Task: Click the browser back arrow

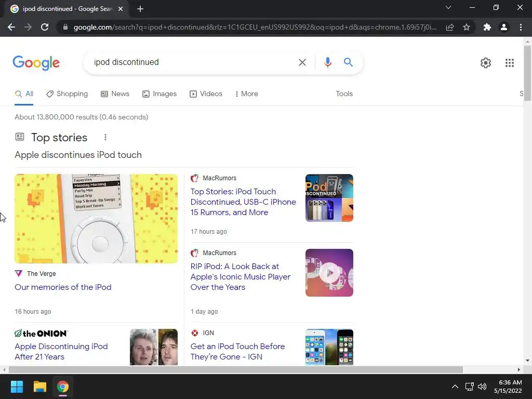Action: [x=11, y=27]
